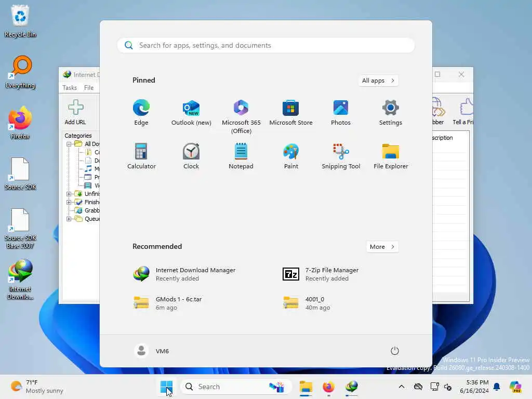The width and height of the screenshot is (532, 399).
Task: Expand Finished category in IDM
Action: pyautogui.click(x=69, y=202)
